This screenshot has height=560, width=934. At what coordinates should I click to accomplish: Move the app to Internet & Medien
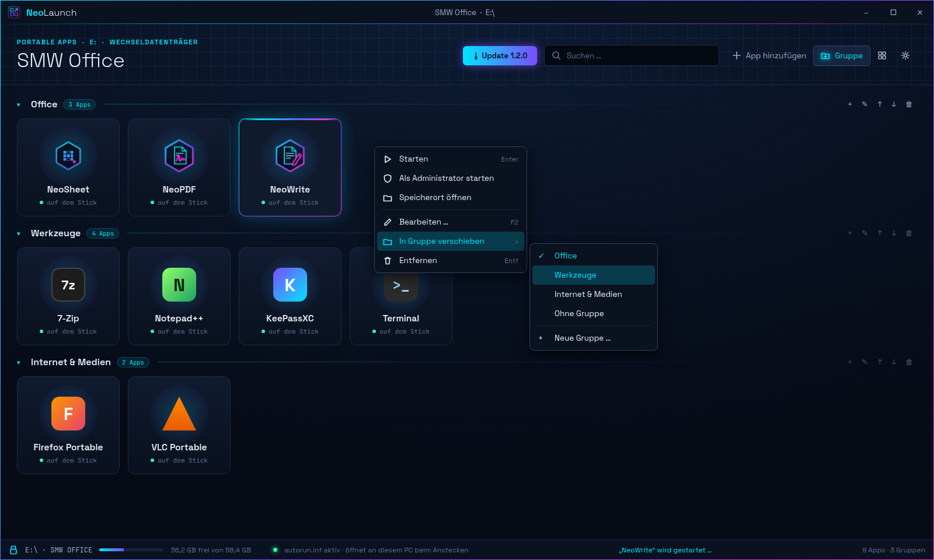pyautogui.click(x=594, y=294)
